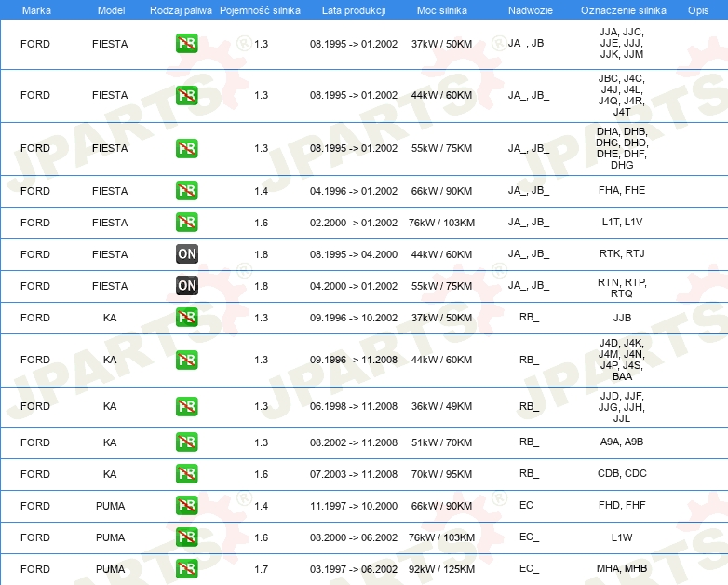Click production dates 03.1997 -> 06.2002
Screen dimensions: 728x585
pos(354,569)
